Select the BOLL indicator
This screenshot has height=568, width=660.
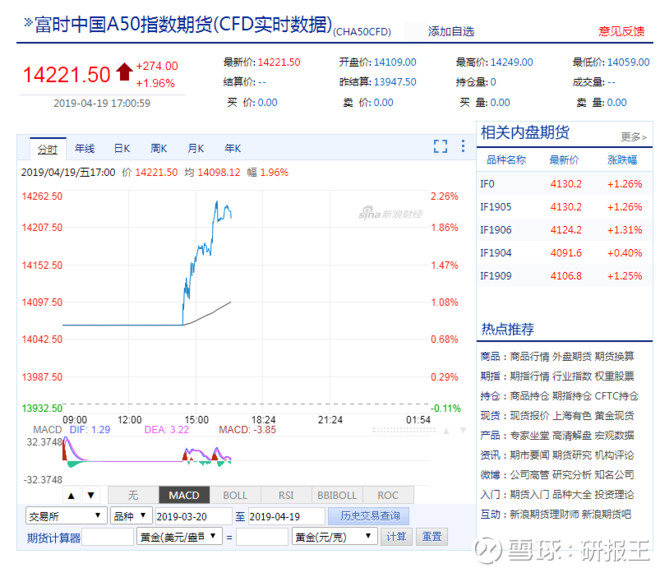pos(235,495)
